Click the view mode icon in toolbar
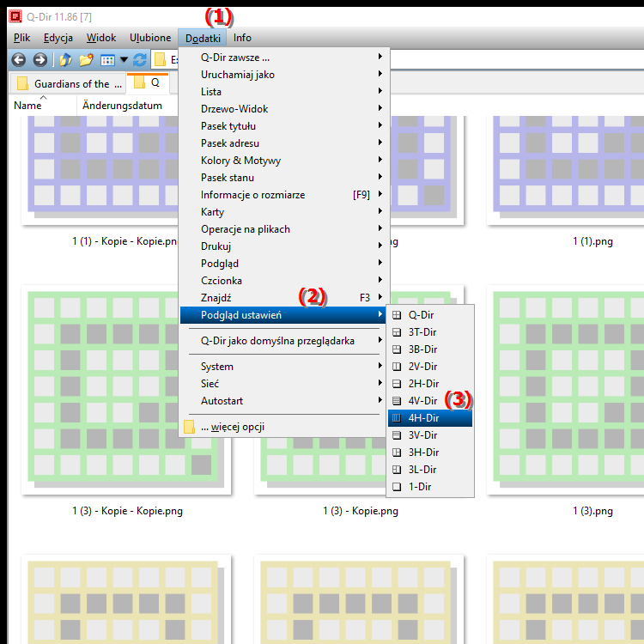The width and height of the screenshot is (644, 644). coord(107,60)
